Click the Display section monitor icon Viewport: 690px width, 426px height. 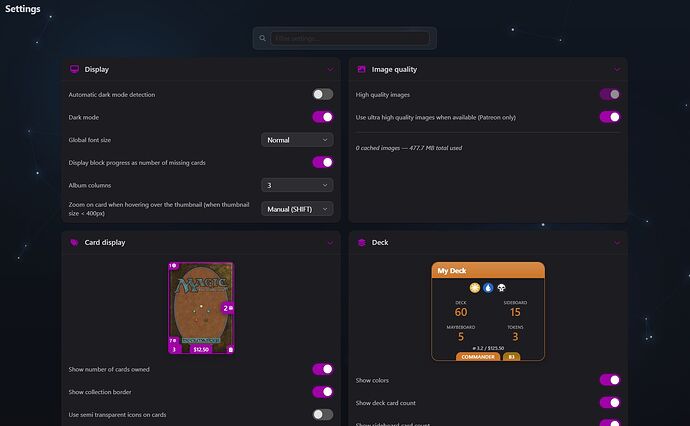pos(74,69)
